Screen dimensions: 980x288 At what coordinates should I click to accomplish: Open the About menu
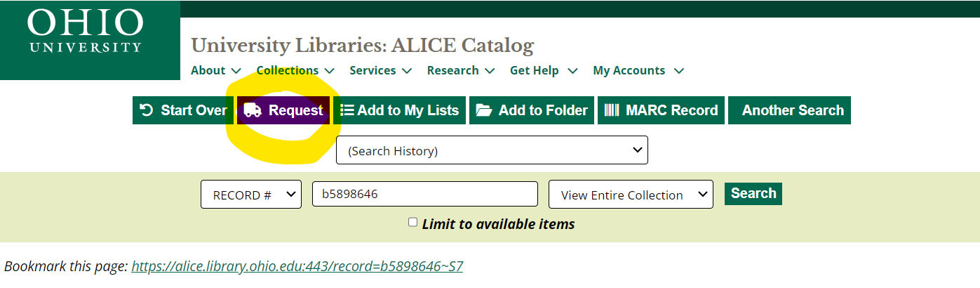click(x=216, y=70)
